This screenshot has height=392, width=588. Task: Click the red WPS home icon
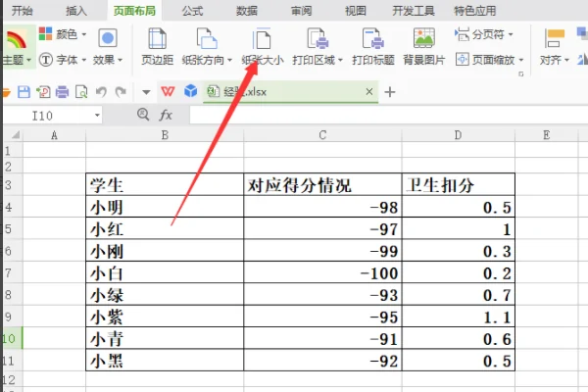click(168, 91)
